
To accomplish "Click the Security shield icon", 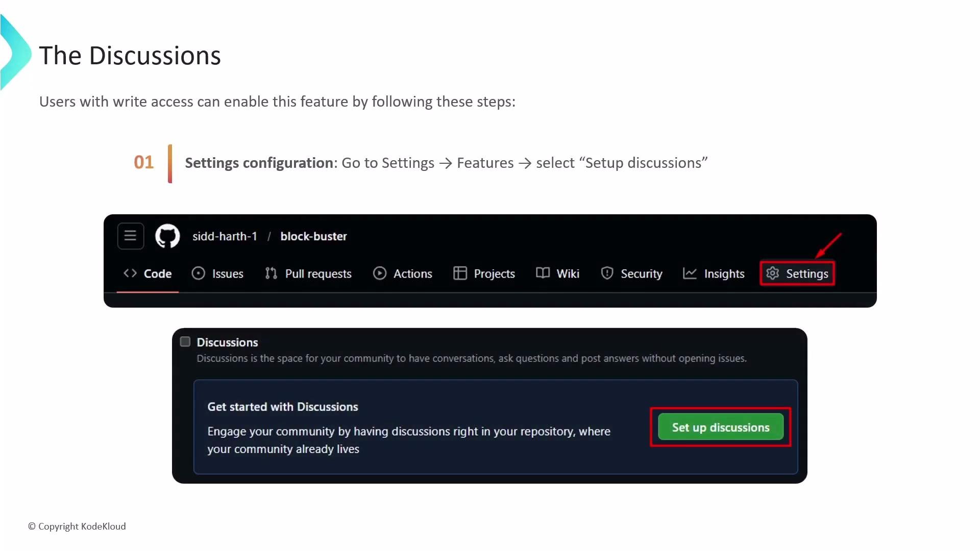I will tap(607, 273).
